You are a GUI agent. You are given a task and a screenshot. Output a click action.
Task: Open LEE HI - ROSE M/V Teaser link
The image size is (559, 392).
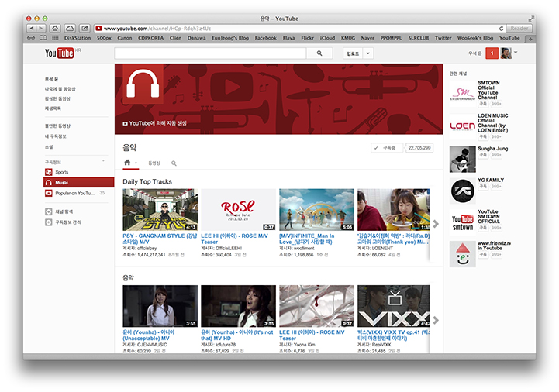234,239
